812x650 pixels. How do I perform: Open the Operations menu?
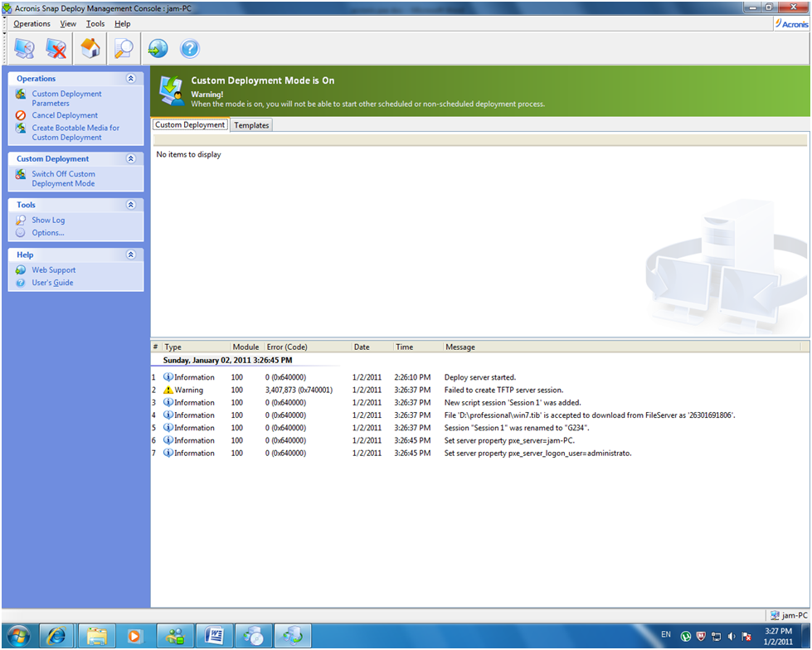(31, 23)
